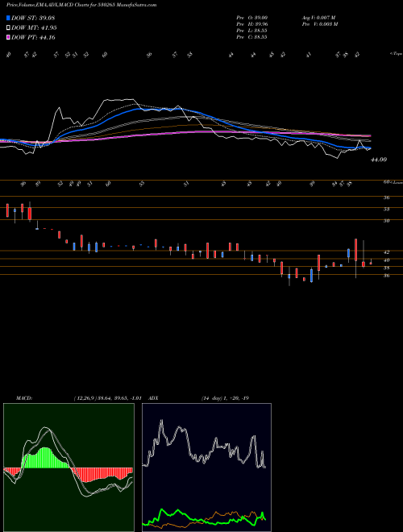Click the 'Pre C: 38.35' value

[x=252, y=37]
